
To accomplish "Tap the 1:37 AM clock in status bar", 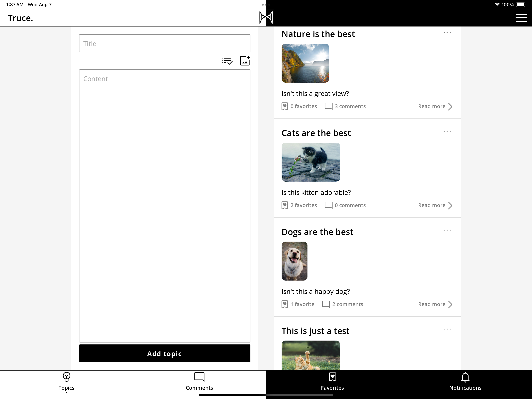I will (x=15, y=4).
